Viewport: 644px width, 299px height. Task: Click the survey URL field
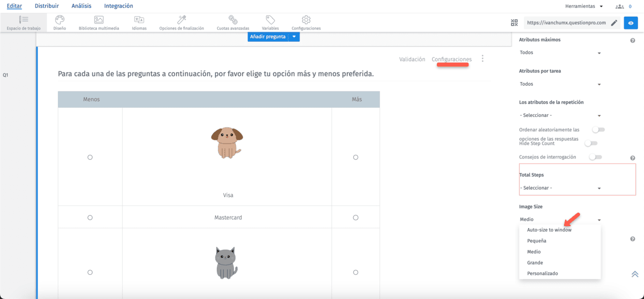pyautogui.click(x=566, y=23)
